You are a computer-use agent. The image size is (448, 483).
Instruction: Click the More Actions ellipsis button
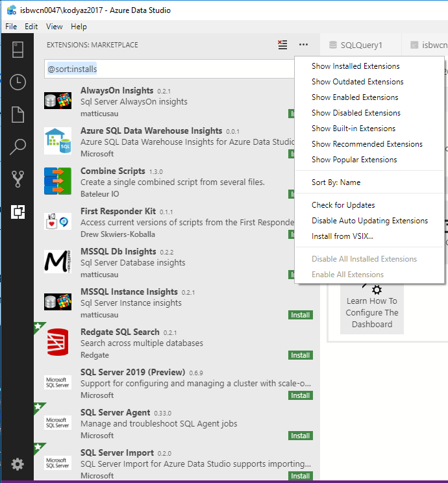pyautogui.click(x=303, y=45)
